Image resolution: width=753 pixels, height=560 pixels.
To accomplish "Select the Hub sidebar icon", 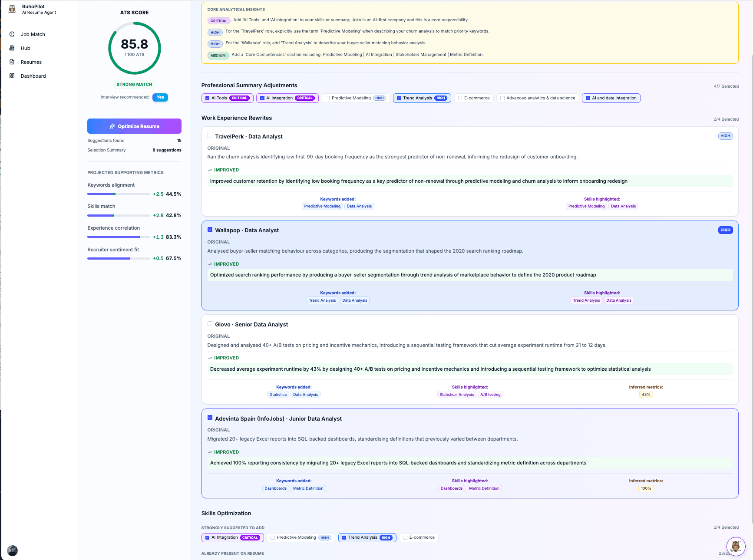I will tap(12, 48).
